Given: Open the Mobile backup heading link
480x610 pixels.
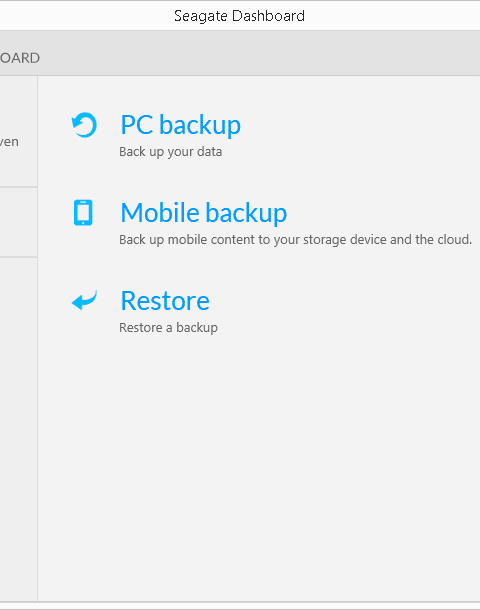Looking at the screenshot, I should pos(203,213).
